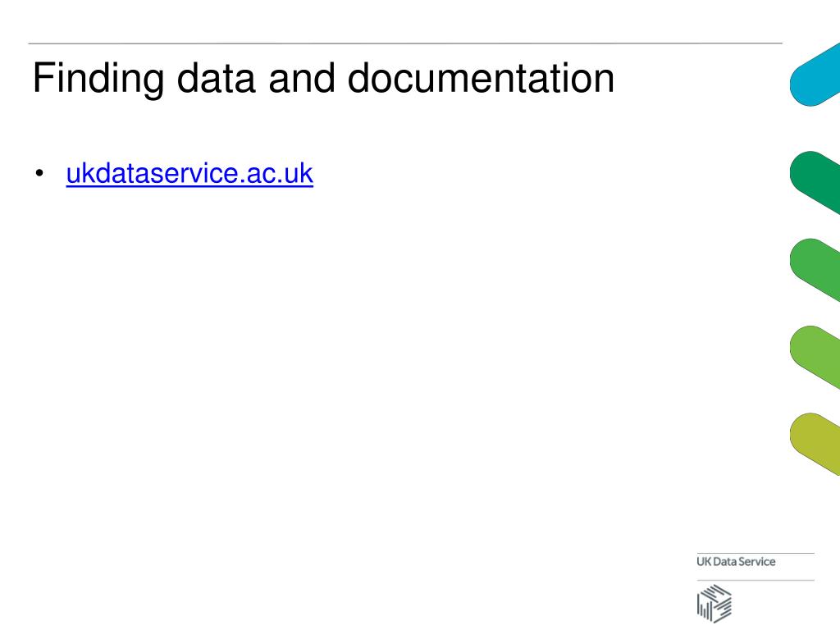Click the long horizontal rule above the title
The image size is (840, 630).
405,43
